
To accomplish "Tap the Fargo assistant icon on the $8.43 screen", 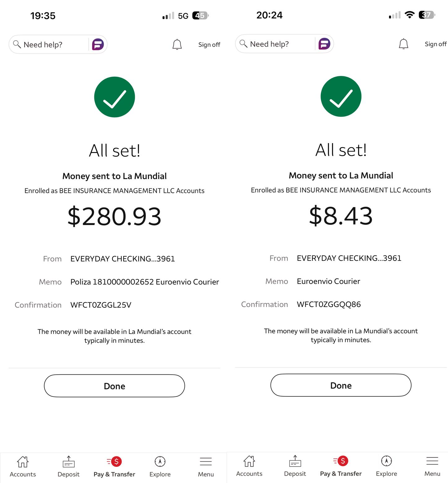I will click(x=324, y=44).
